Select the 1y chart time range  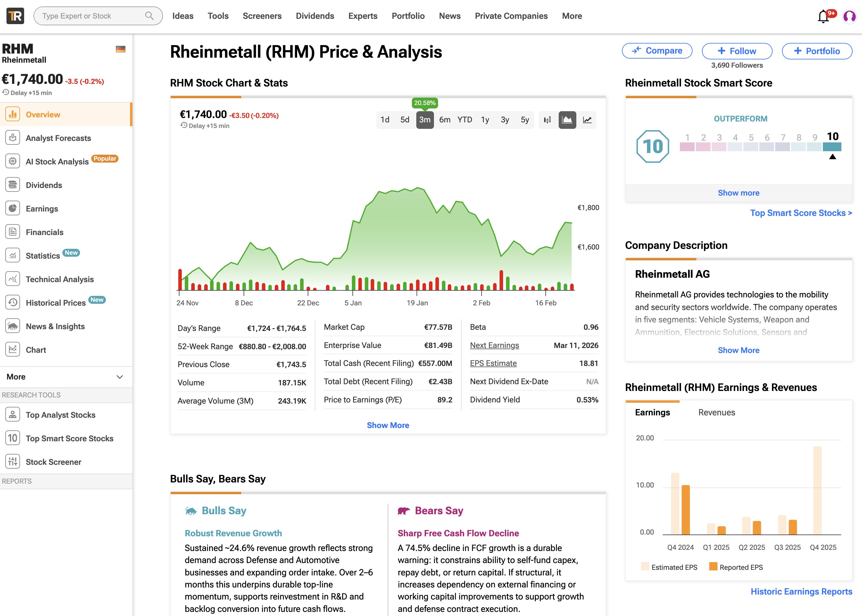[x=485, y=120]
